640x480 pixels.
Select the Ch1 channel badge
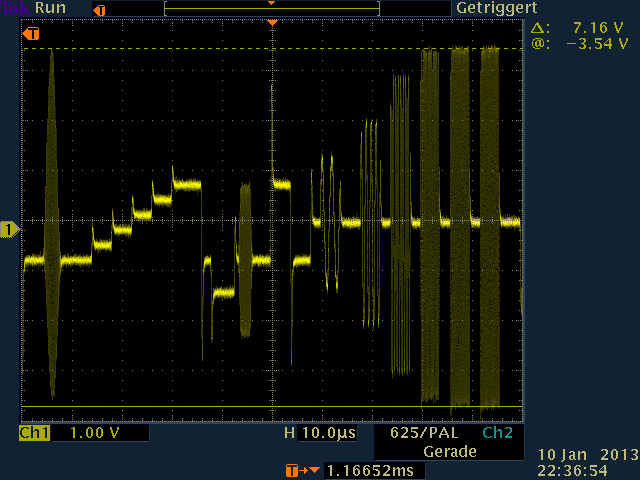[x=35, y=433]
